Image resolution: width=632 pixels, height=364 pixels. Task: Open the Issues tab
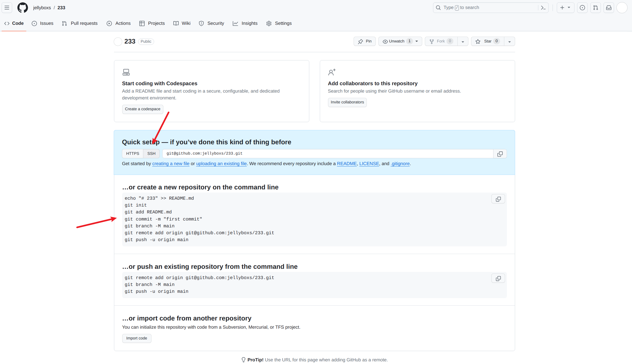[42, 23]
